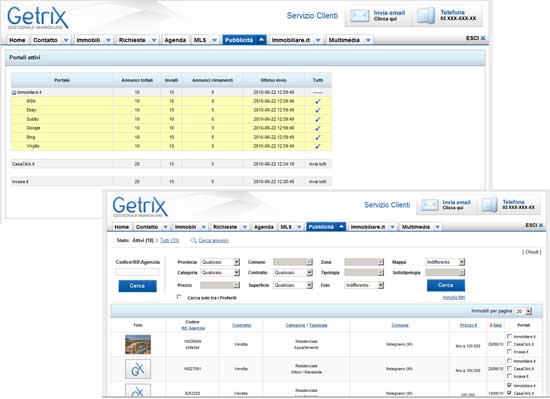Viewport: 550px width, 399px height.
Task: Sort listings by the Data column
Action: click(496, 325)
